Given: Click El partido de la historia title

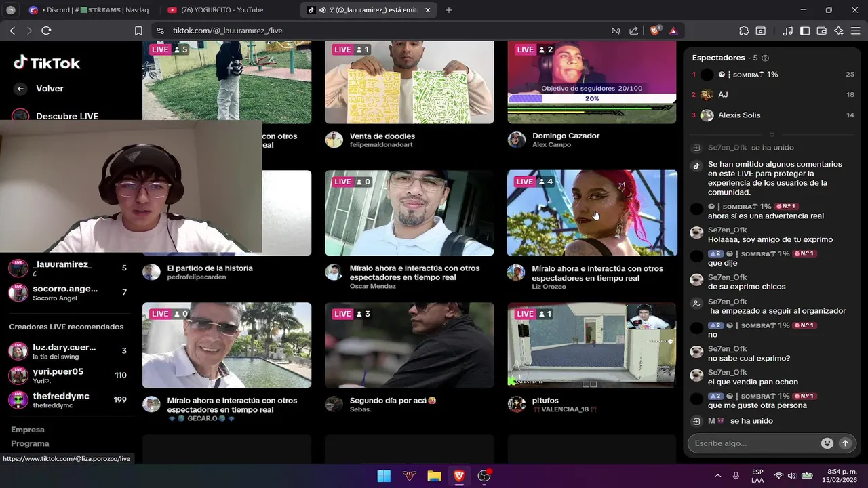Looking at the screenshot, I should click(210, 268).
